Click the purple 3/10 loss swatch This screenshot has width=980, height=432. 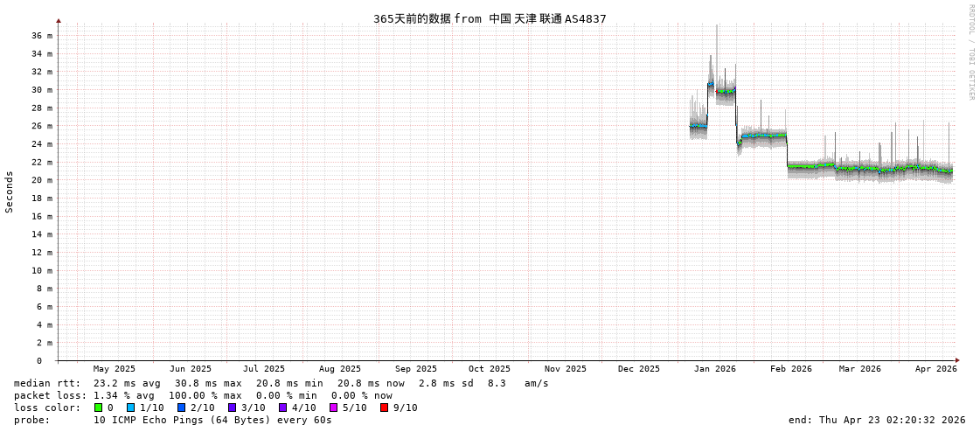(232, 408)
